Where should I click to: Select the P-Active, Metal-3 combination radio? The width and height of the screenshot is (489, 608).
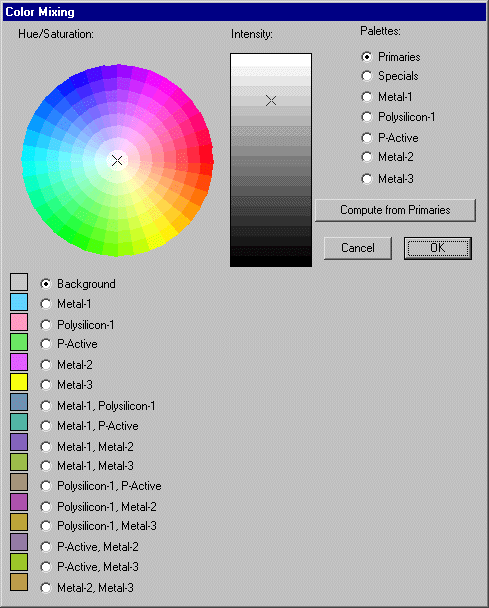coord(46,567)
